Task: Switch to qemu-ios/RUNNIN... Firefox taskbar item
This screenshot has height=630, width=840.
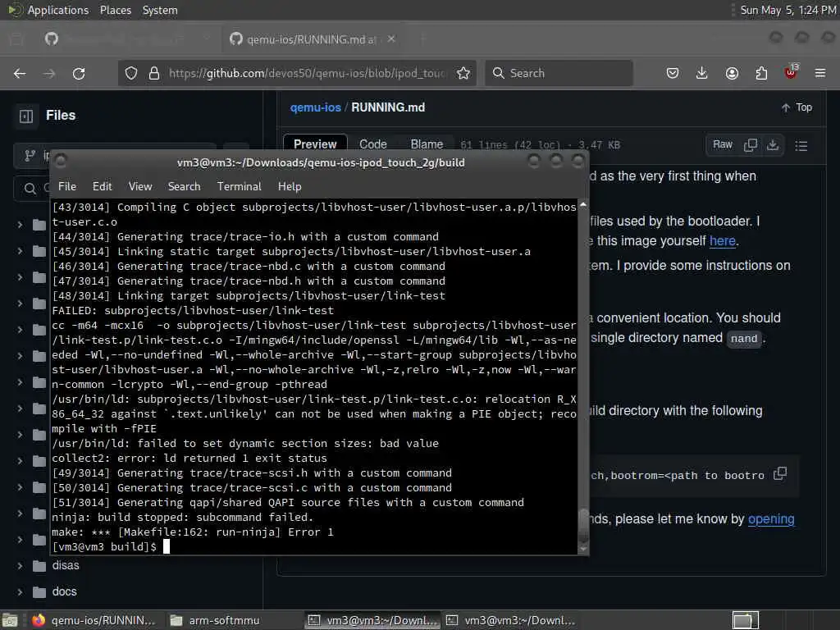Action: (94, 620)
